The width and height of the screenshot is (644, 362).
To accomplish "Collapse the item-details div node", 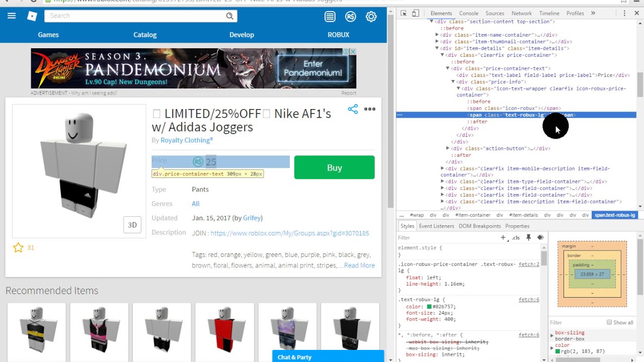I will [437, 48].
